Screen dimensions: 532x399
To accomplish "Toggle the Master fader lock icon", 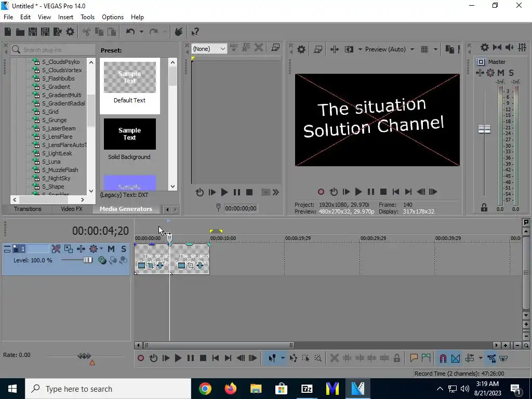I will (x=484, y=208).
